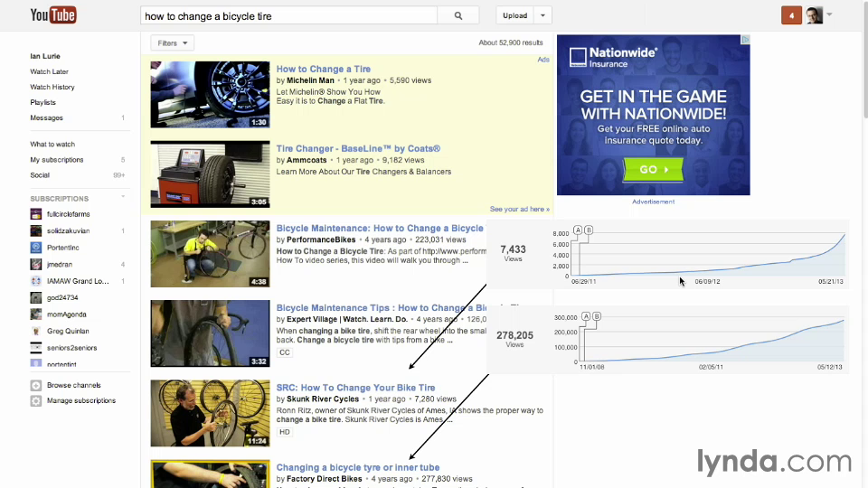Click the Browse channels link
Screen dimensions: 868x488
73,385
